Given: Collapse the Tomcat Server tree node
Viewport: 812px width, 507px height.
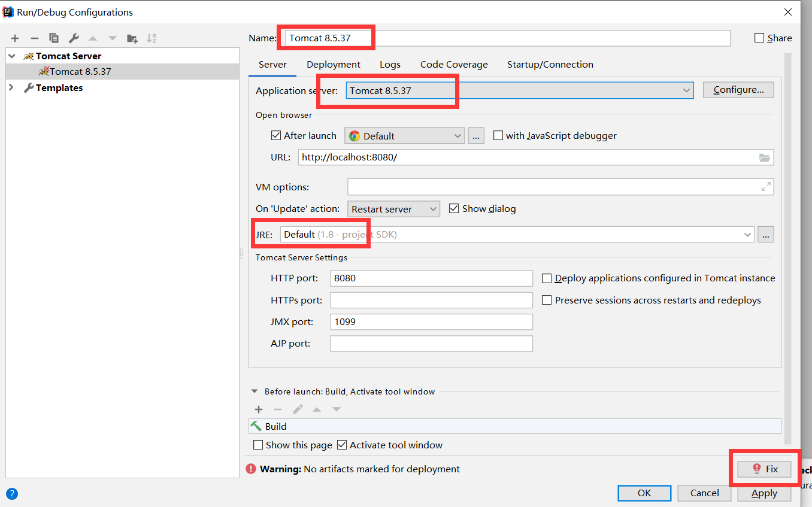Looking at the screenshot, I should coord(12,56).
